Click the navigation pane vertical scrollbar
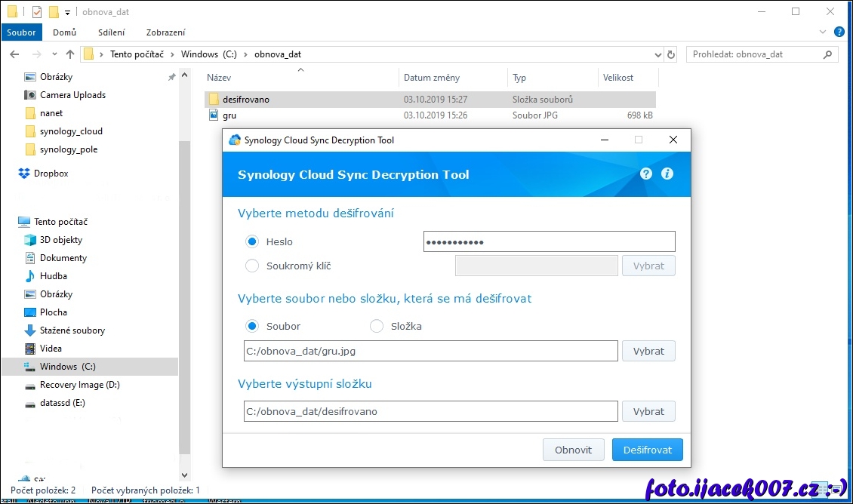Screen dimensions: 853x504 point(184,302)
